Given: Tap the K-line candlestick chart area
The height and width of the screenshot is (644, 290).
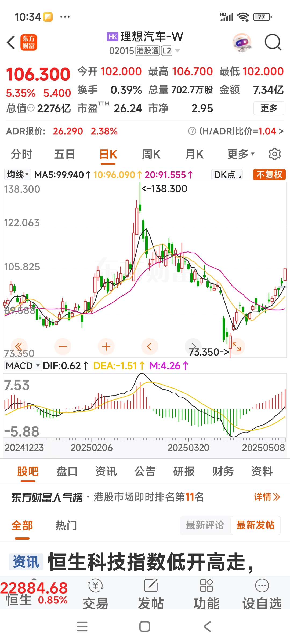Looking at the screenshot, I should [x=145, y=270].
